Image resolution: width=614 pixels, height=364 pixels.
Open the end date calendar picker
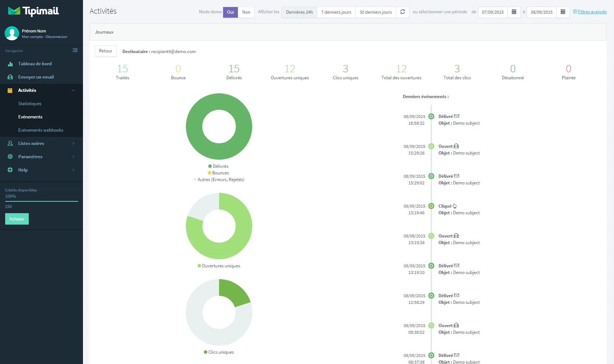(563, 12)
